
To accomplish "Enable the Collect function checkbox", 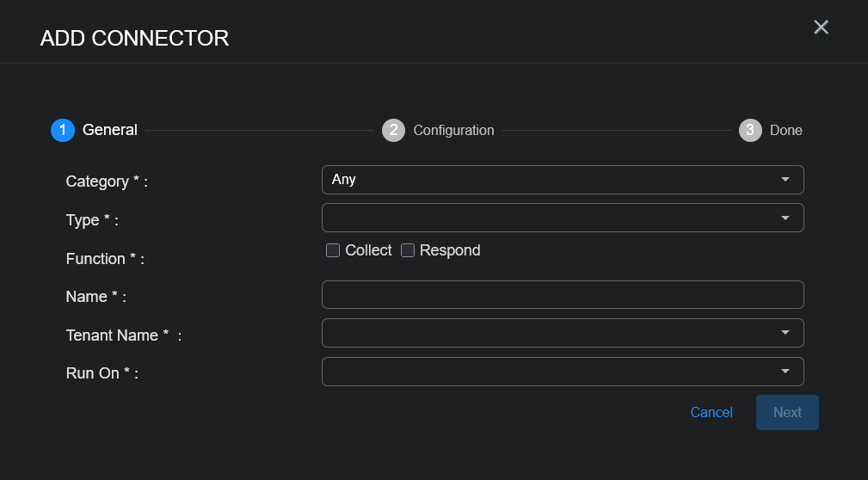I will click(333, 250).
